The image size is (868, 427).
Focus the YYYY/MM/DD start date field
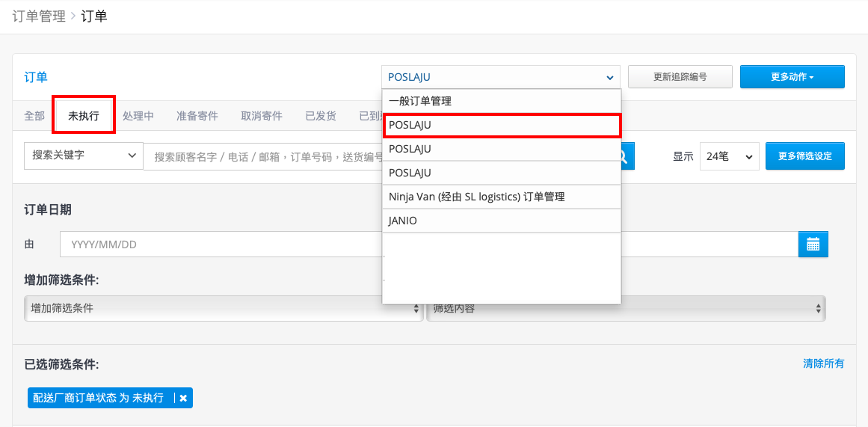[221, 245]
